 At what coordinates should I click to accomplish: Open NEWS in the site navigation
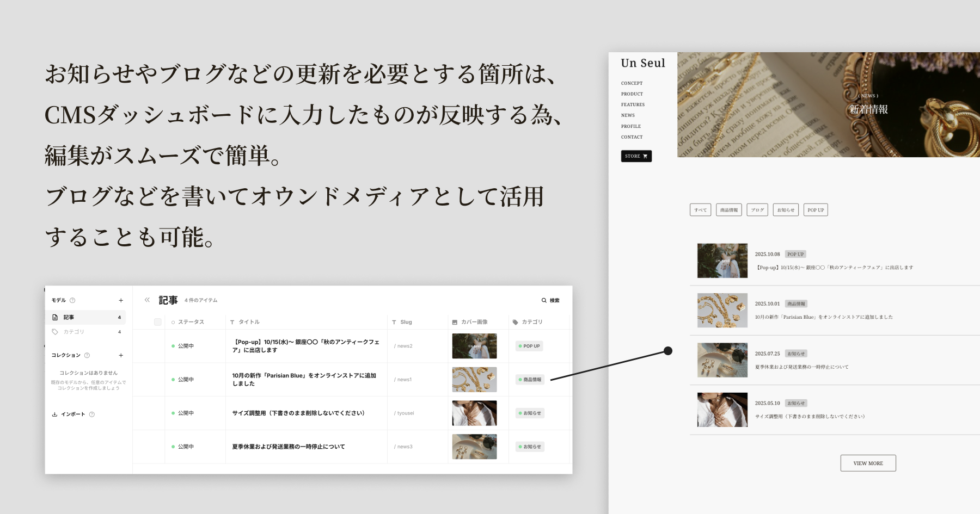pyautogui.click(x=628, y=115)
